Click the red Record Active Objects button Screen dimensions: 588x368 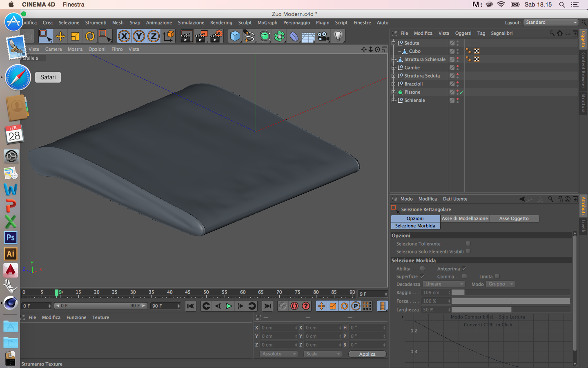pyautogui.click(x=294, y=306)
